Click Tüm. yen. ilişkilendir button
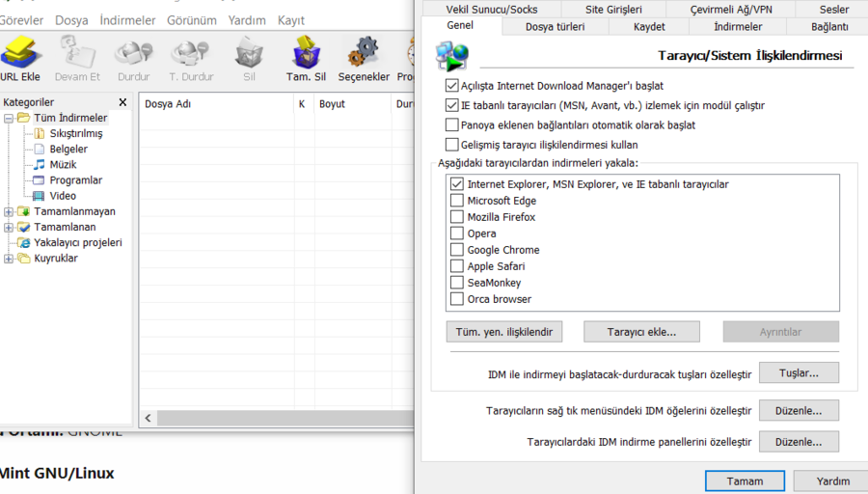The width and height of the screenshot is (868, 494). pos(504,332)
